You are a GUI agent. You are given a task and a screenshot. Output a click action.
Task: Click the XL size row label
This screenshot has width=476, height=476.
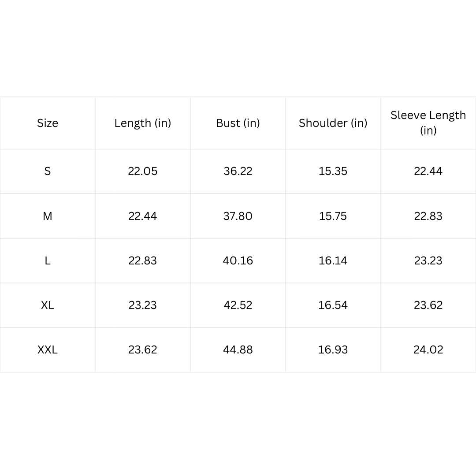[x=48, y=305]
